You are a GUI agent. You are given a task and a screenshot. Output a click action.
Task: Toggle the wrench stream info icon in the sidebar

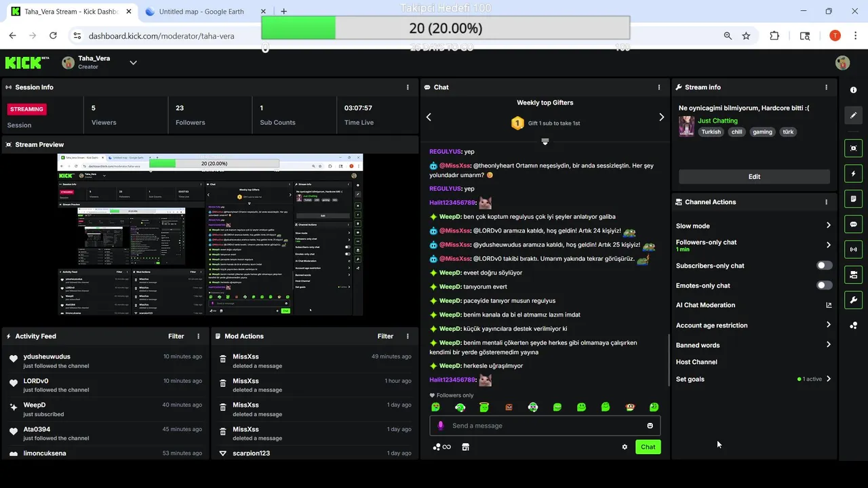tap(853, 300)
